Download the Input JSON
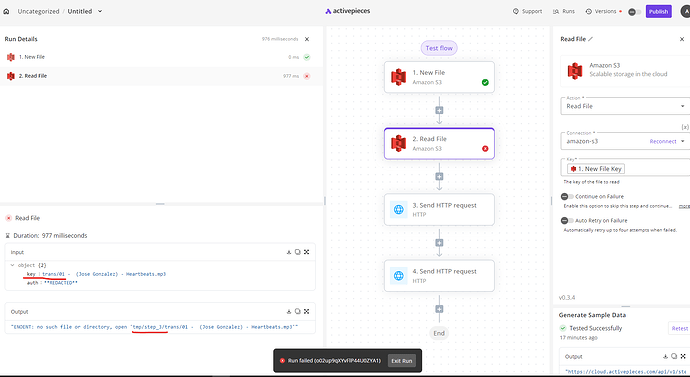Image resolution: width=690 pixels, height=377 pixels. click(x=289, y=252)
